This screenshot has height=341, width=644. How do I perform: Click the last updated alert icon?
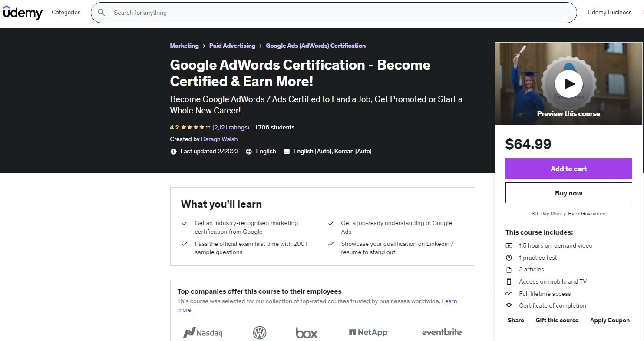[174, 152]
